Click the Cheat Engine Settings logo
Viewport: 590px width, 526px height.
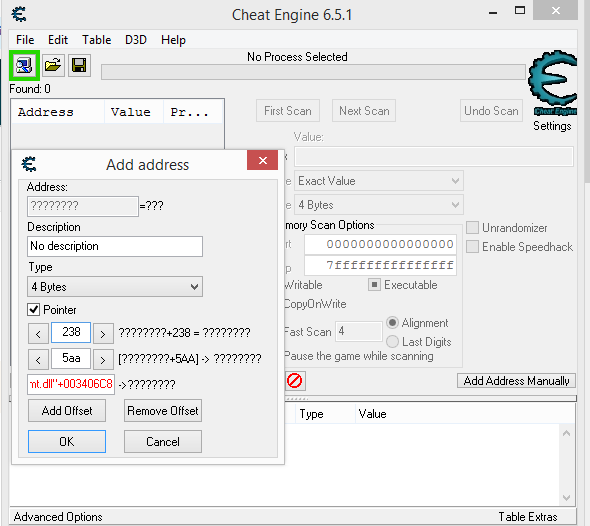pos(552,83)
